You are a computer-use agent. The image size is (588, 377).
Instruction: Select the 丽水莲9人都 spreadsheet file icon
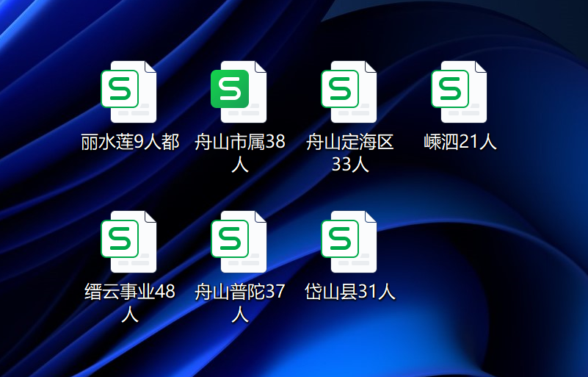pyautogui.click(x=128, y=92)
